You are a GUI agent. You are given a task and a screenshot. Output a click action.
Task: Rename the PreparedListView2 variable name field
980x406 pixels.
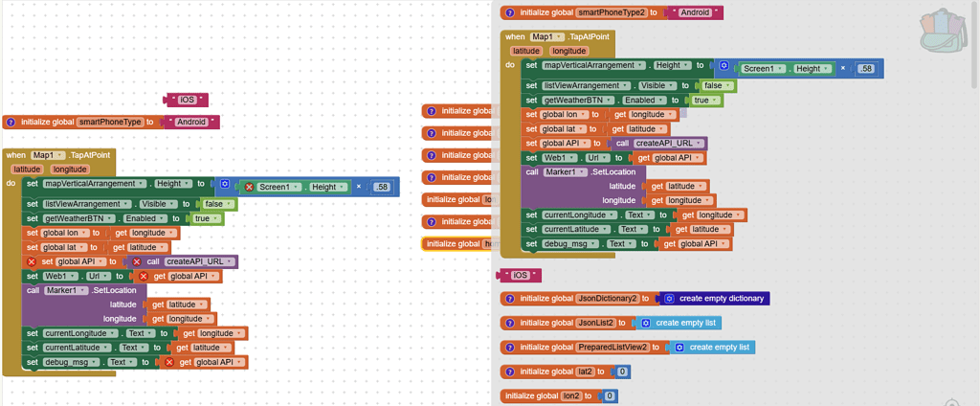(x=613, y=348)
